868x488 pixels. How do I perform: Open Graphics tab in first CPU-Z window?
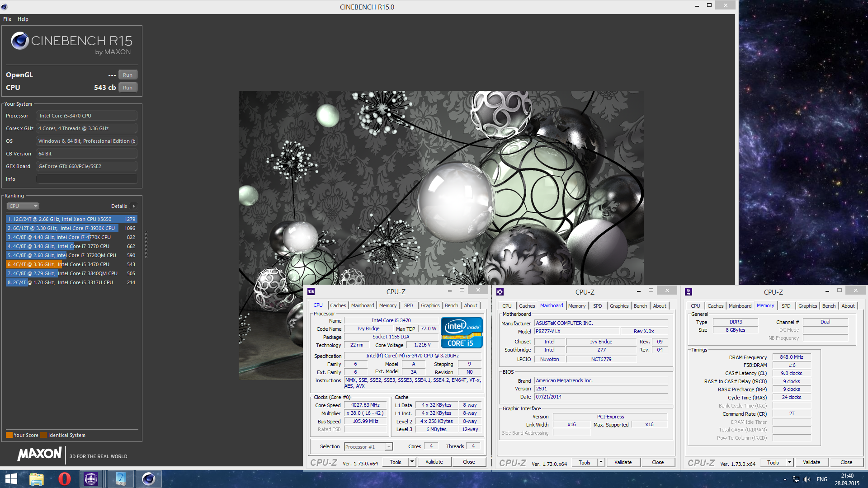[x=430, y=305]
